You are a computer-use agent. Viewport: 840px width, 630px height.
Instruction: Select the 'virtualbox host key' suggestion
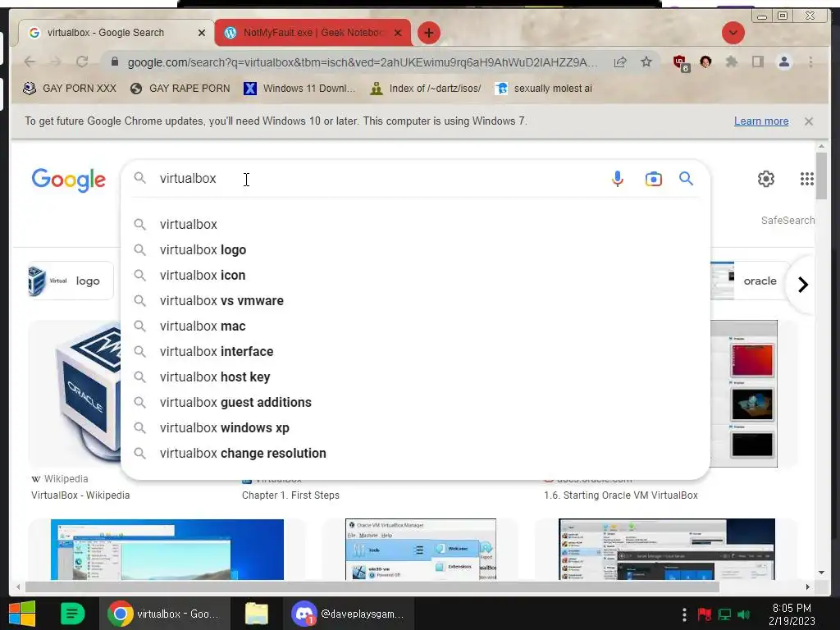click(x=415, y=377)
